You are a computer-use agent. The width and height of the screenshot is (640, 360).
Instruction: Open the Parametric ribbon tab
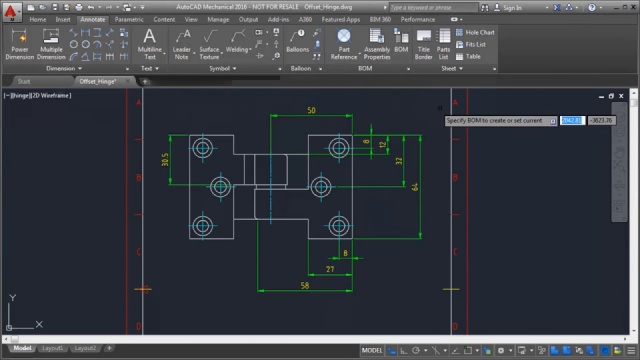[x=129, y=19]
